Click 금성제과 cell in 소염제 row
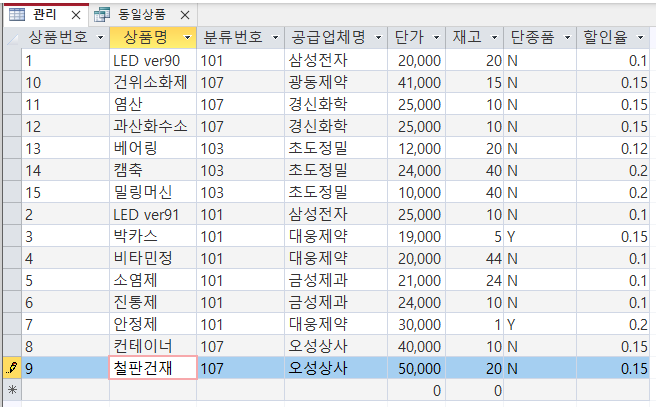 coord(336,280)
